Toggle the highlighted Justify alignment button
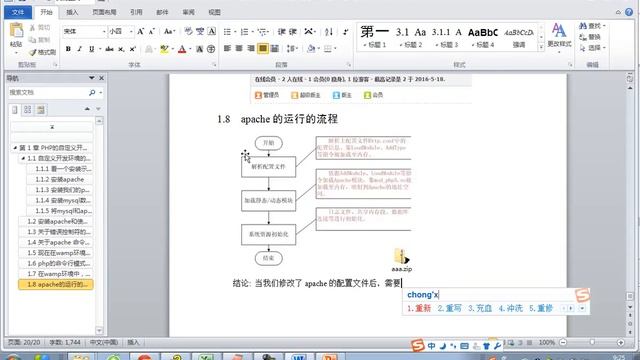The height and width of the screenshot is (360, 640). click(x=263, y=49)
